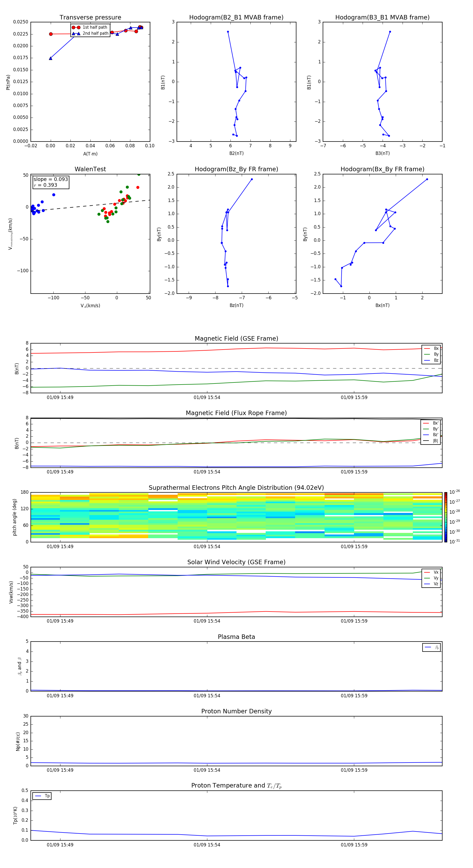Click the 'Solar Wind Velocity (GSE Frame)' title

[236, 562]
